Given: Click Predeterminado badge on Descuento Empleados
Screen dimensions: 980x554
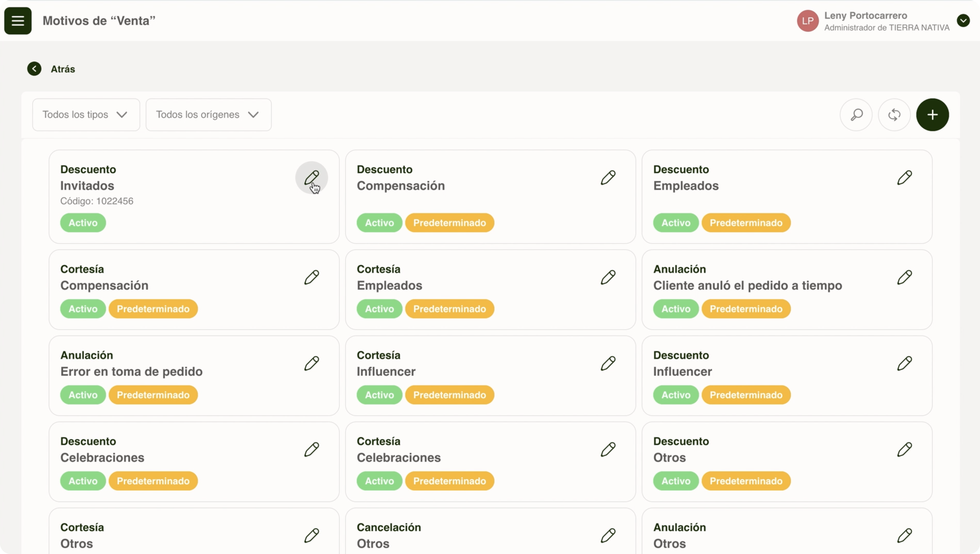Looking at the screenshot, I should (x=746, y=223).
